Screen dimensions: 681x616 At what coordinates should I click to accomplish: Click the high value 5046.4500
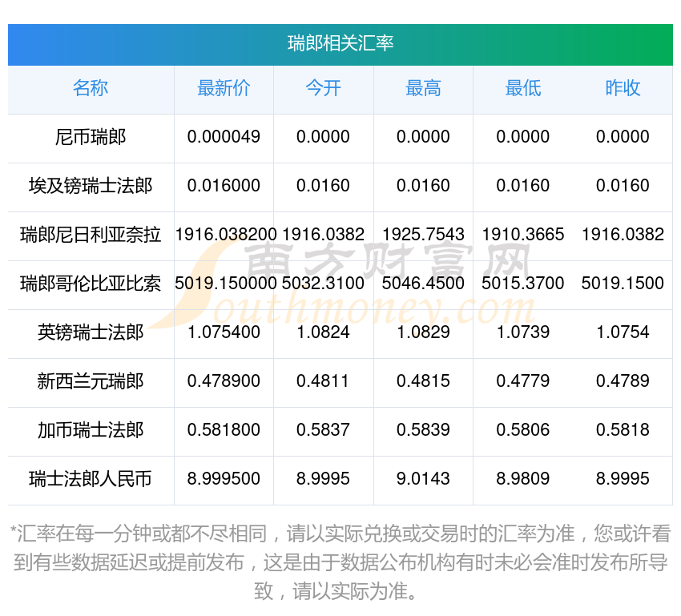[423, 284]
